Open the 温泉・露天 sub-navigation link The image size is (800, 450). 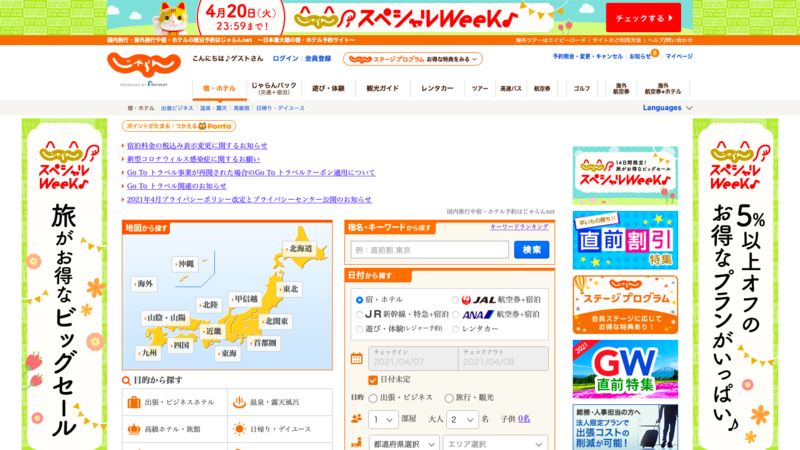click(213, 108)
